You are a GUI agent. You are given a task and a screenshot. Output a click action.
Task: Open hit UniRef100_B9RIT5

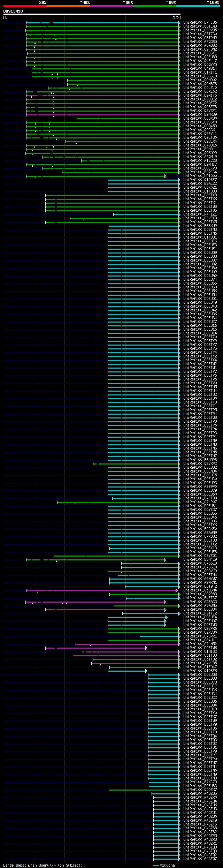coord(200,96)
